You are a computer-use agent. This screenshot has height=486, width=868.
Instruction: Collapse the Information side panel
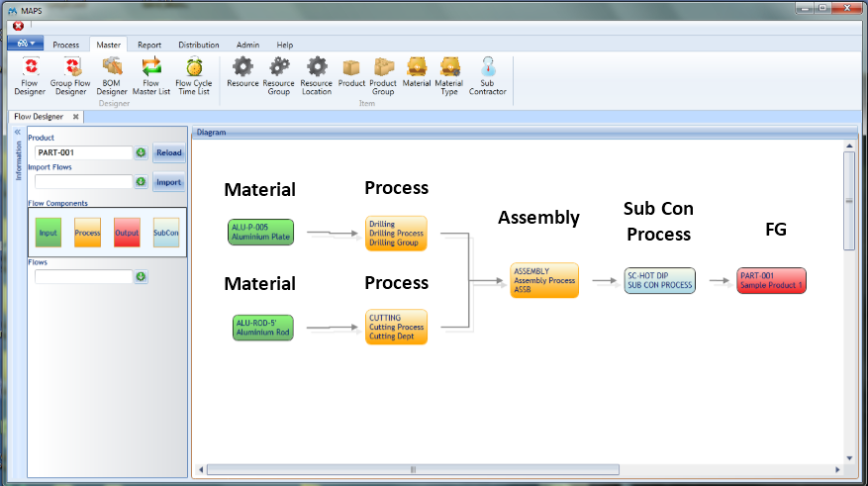tap(18, 132)
